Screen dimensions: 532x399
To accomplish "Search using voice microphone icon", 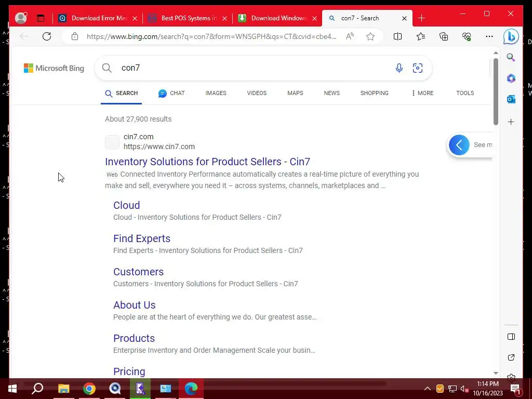I will point(399,68).
